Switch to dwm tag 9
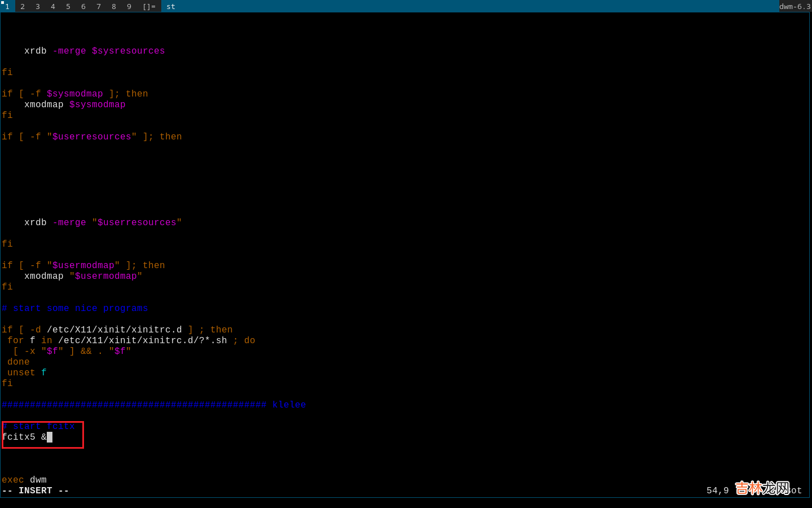This screenshot has width=812, height=508. (129, 6)
